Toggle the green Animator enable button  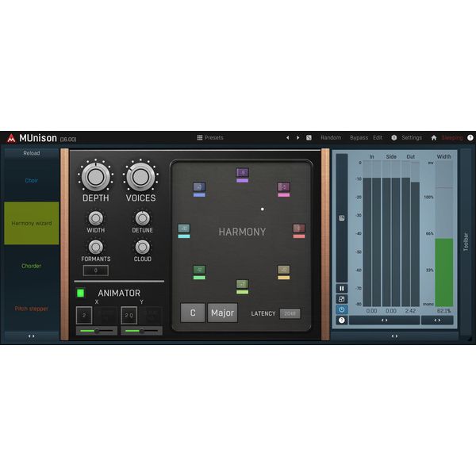(x=80, y=293)
